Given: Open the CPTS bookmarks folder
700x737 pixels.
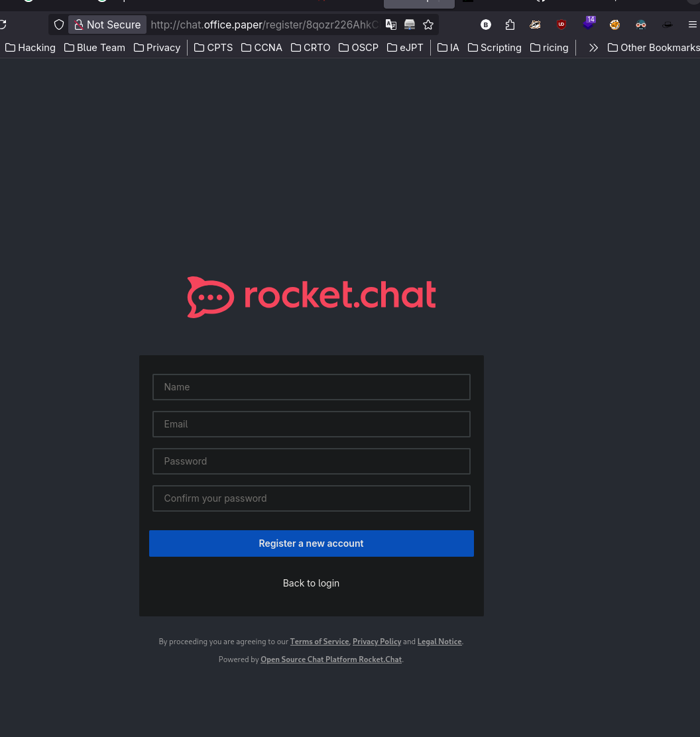Looking at the screenshot, I should 213,48.
